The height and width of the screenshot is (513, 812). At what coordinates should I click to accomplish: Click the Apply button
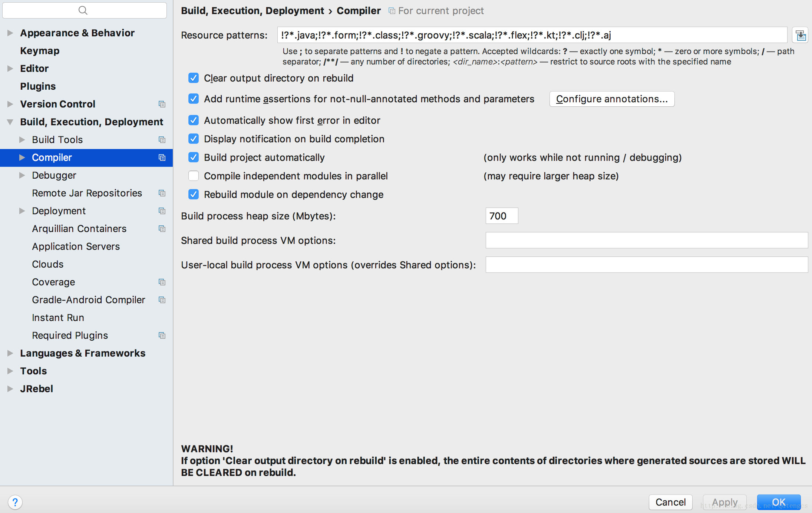[x=725, y=502]
